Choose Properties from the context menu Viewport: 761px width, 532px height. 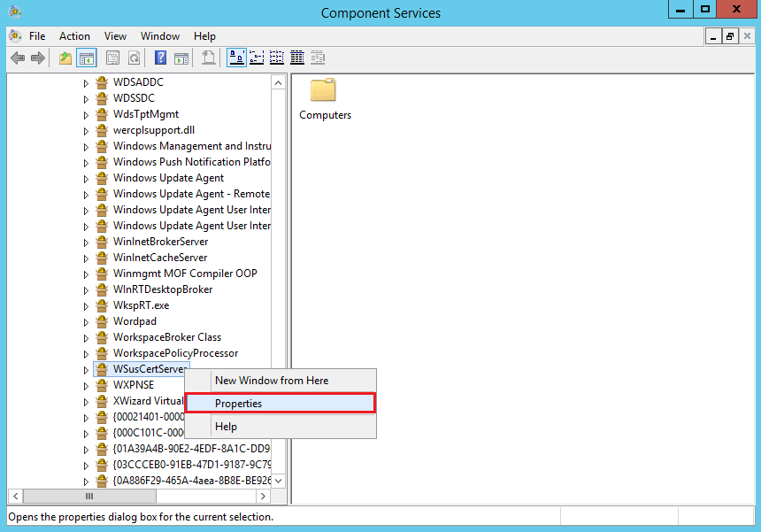(x=280, y=403)
